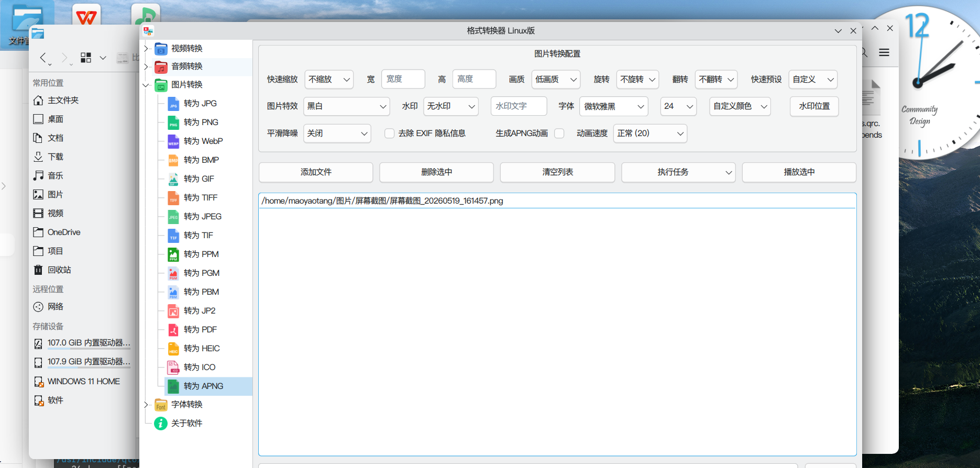The image size is (980, 468).
Task: Click the 宽度 input field
Action: tap(403, 80)
